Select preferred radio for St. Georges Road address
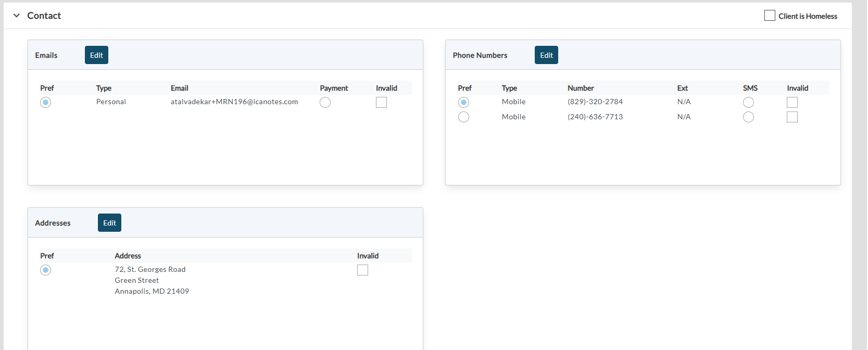The width and height of the screenshot is (868, 350). (x=46, y=270)
